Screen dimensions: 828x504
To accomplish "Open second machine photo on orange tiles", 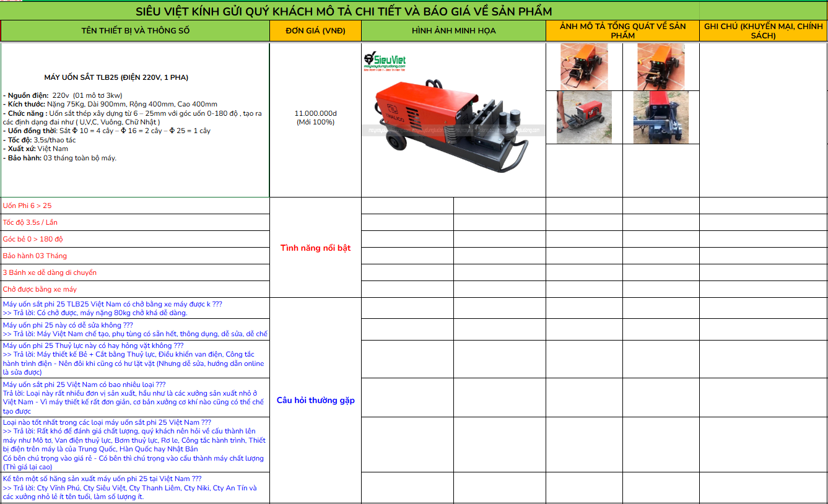I will tap(661, 66).
